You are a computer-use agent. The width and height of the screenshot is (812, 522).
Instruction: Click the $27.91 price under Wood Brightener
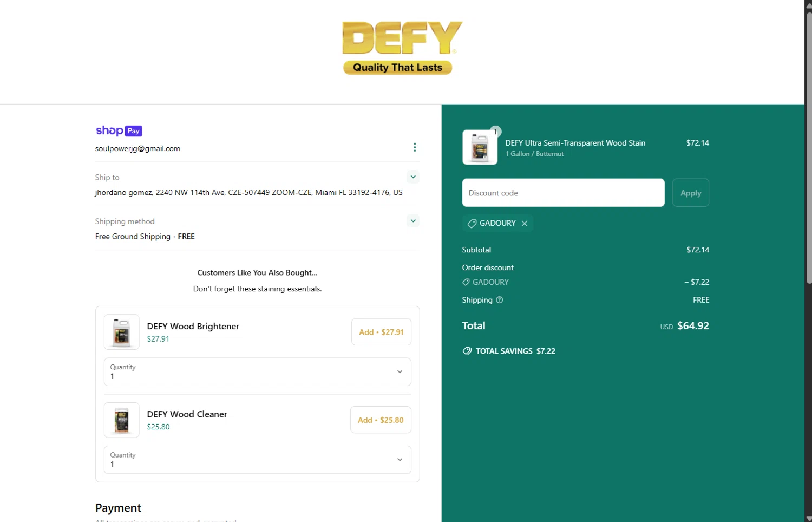158,339
